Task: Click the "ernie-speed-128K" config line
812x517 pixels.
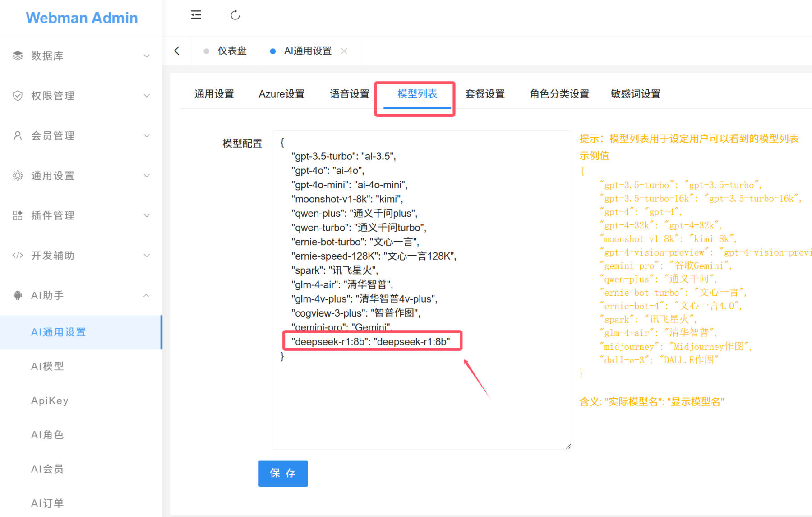Action: tap(374, 256)
